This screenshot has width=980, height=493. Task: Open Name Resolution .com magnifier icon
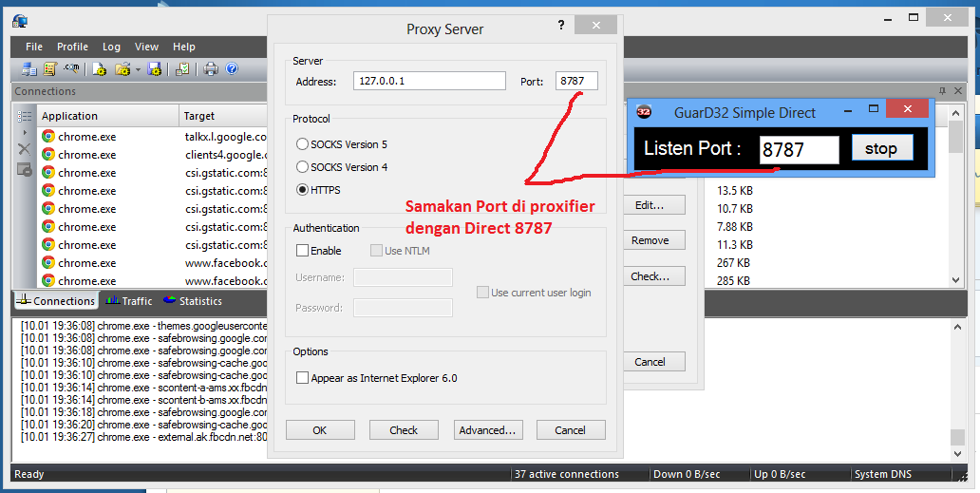[x=71, y=68]
